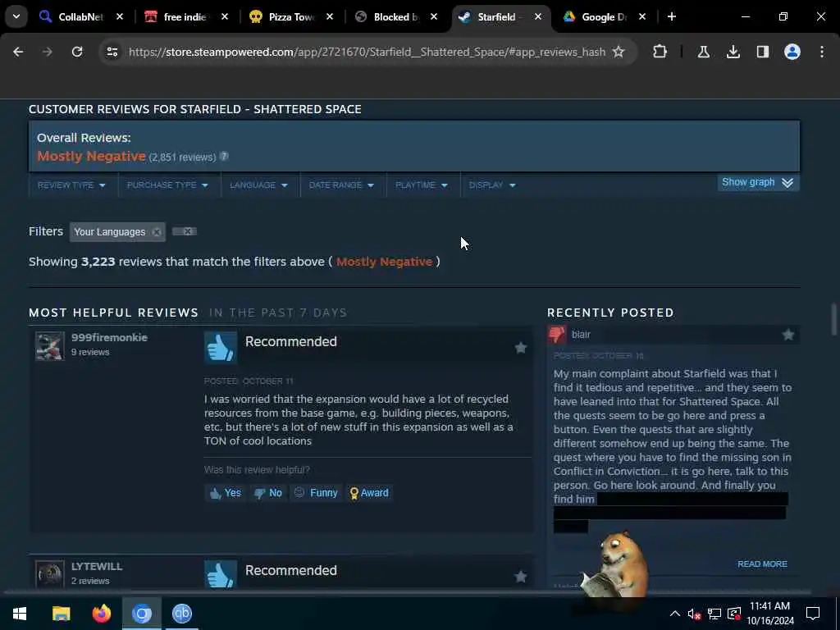Toggle the browser side panel
The height and width of the screenshot is (630, 840).
tap(762, 52)
